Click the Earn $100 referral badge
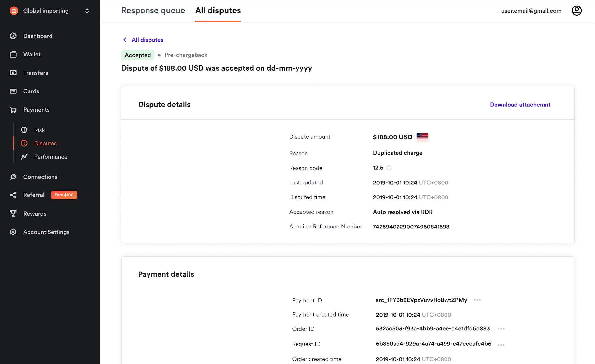 64,195
